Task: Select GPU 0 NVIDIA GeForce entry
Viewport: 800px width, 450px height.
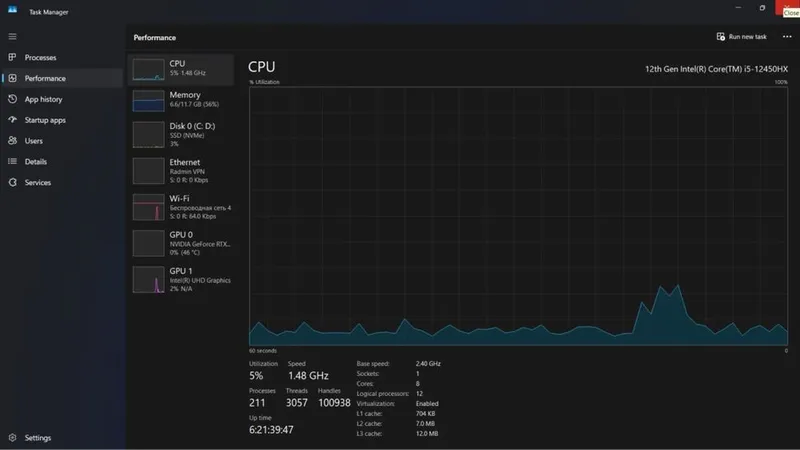Action: tap(181, 243)
